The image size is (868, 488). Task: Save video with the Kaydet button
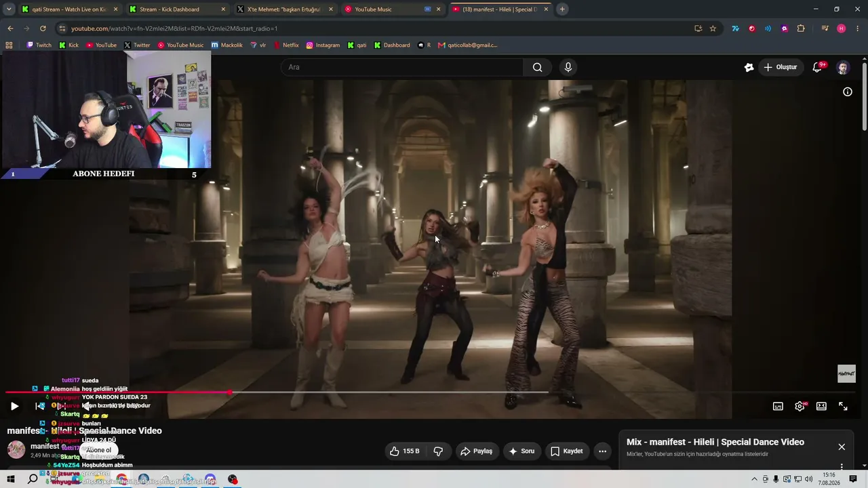pyautogui.click(x=566, y=451)
